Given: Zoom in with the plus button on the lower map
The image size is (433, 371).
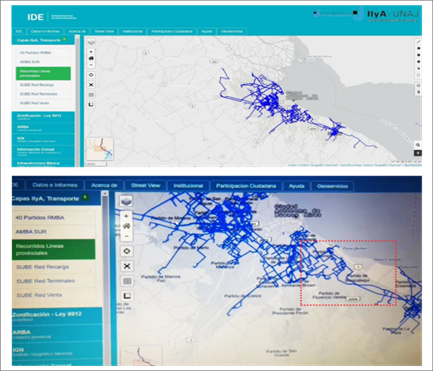Looking at the screenshot, I should click(126, 216).
